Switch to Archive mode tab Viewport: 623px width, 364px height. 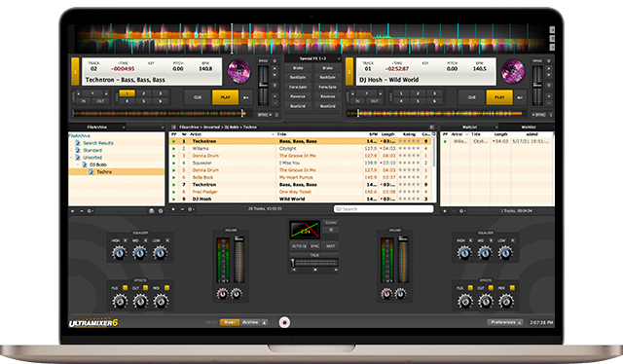coord(250,322)
